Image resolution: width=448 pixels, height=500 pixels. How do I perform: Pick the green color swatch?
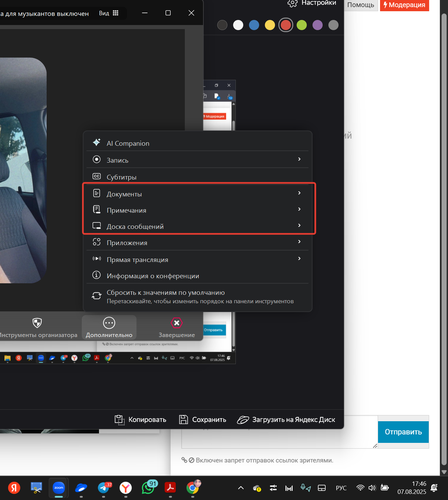pos(301,25)
